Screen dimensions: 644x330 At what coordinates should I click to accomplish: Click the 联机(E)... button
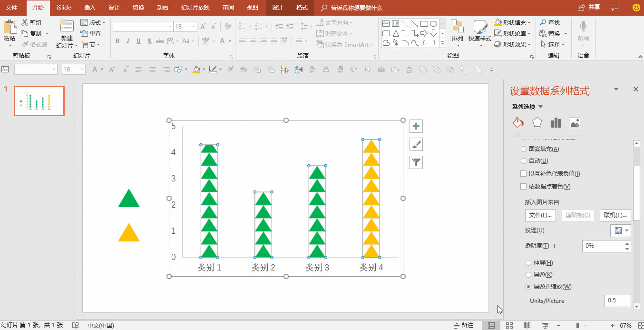(615, 215)
